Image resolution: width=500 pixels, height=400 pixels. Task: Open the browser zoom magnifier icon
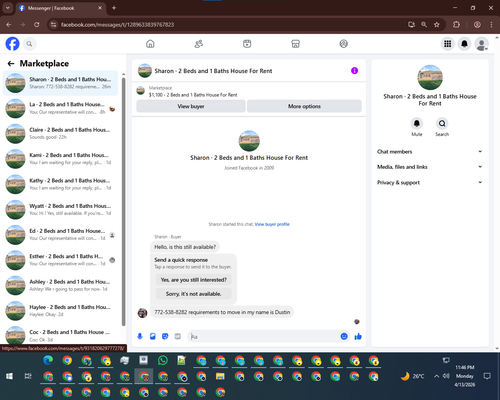tap(424, 24)
